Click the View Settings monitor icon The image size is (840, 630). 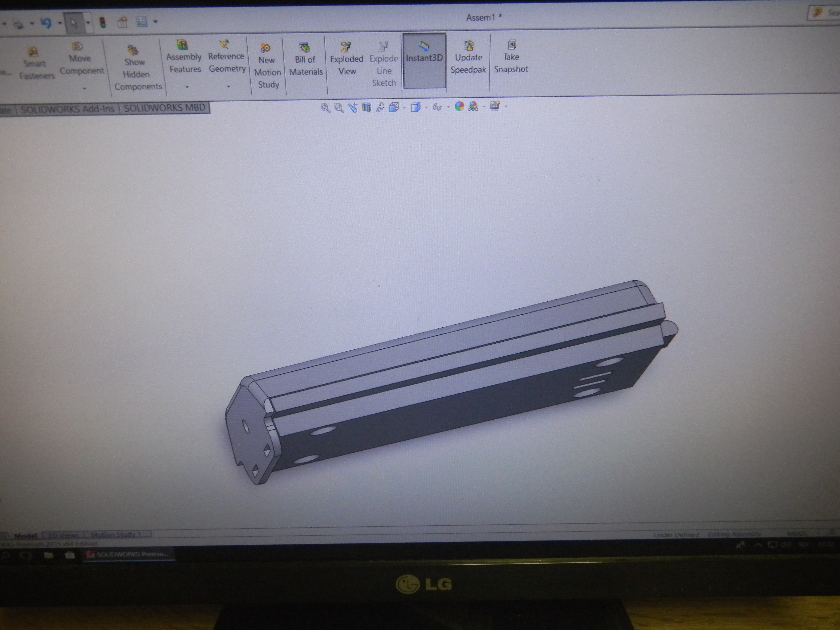495,106
